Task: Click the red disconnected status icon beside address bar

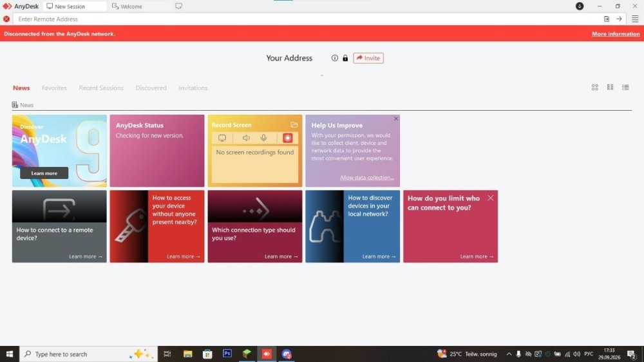Action: coord(6,19)
